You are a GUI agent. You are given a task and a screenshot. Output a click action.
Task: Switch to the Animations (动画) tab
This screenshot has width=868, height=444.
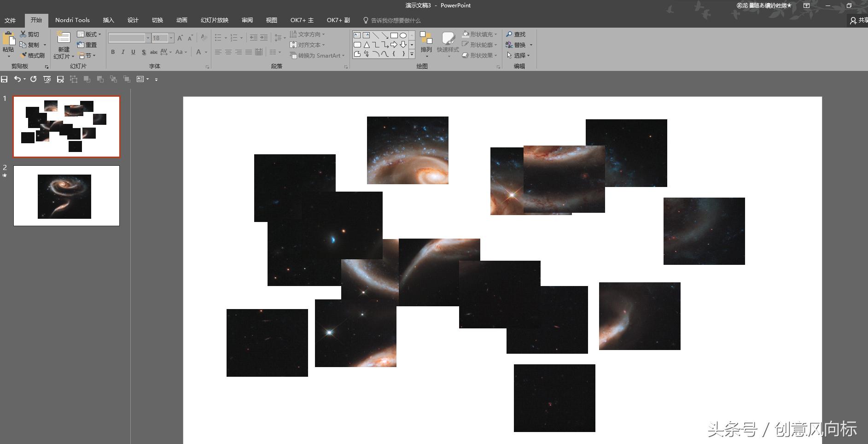[x=181, y=20]
